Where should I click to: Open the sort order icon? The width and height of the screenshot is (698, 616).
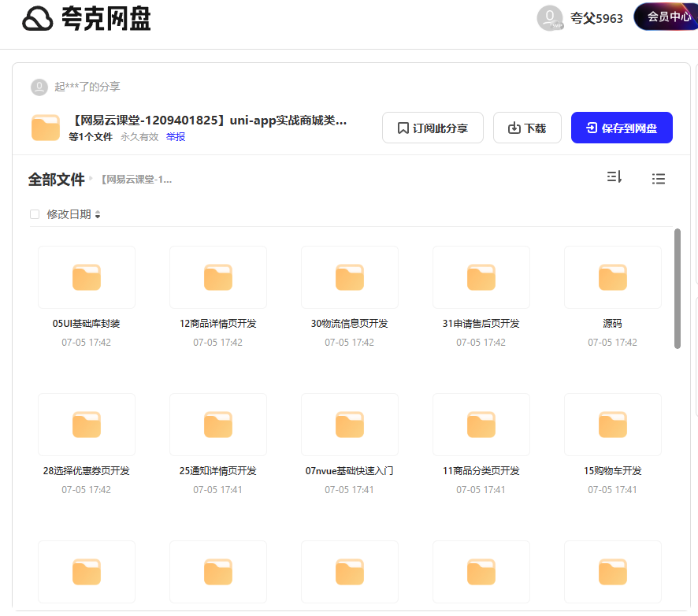coord(614,177)
